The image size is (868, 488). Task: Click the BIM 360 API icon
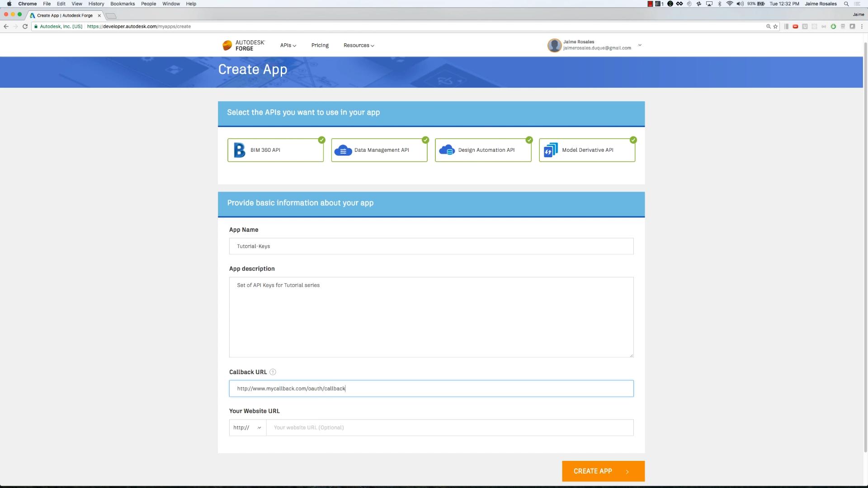pyautogui.click(x=239, y=150)
